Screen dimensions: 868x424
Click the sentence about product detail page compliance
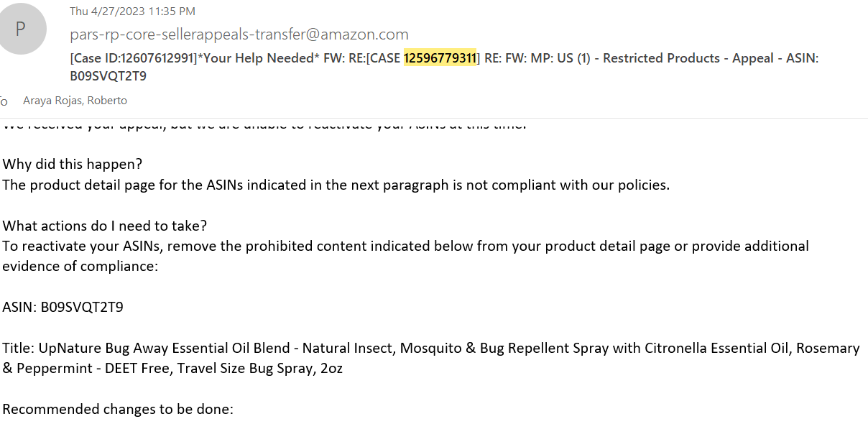[336, 185]
